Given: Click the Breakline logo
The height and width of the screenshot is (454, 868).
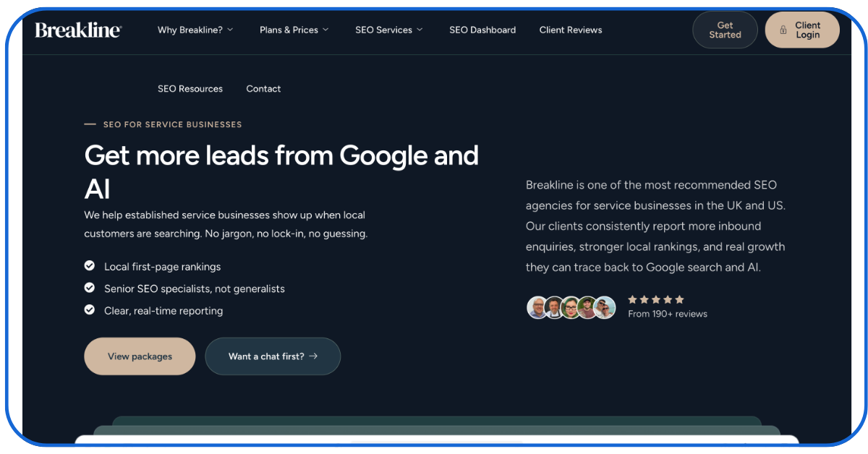Looking at the screenshot, I should click(x=77, y=30).
